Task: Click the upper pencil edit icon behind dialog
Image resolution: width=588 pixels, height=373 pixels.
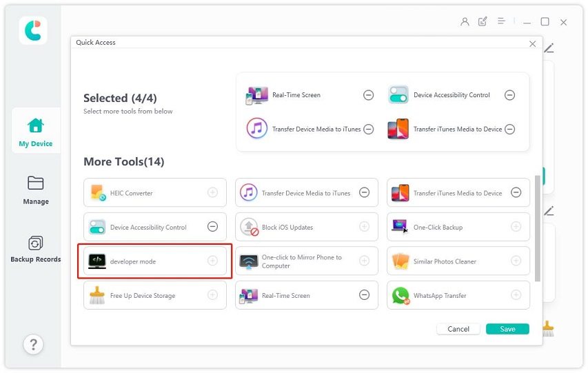Action: (549, 48)
